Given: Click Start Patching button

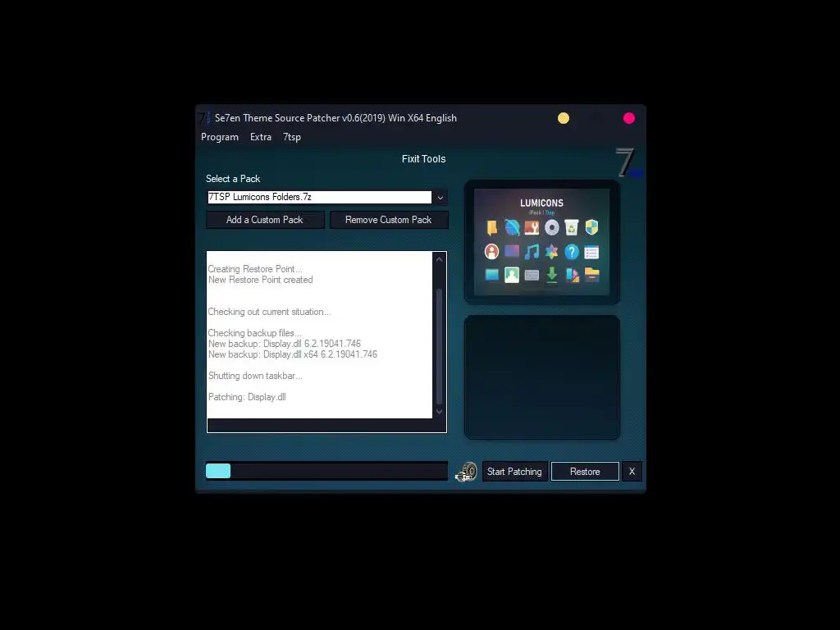Looking at the screenshot, I should (514, 472).
